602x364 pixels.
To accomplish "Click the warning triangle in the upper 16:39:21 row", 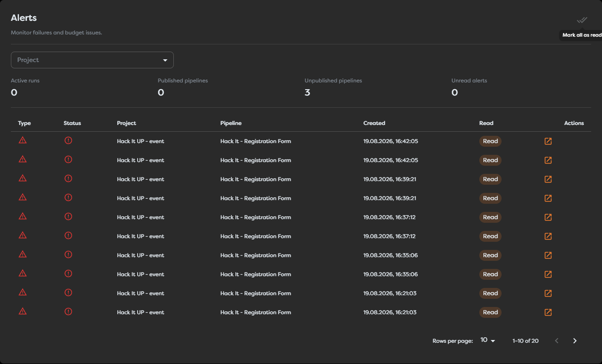I will click(23, 178).
